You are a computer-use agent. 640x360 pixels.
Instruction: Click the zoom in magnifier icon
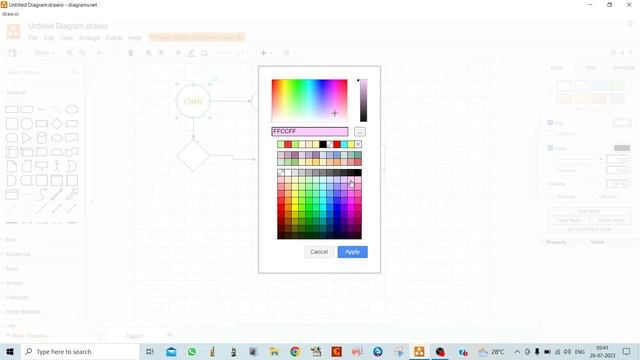[70, 53]
